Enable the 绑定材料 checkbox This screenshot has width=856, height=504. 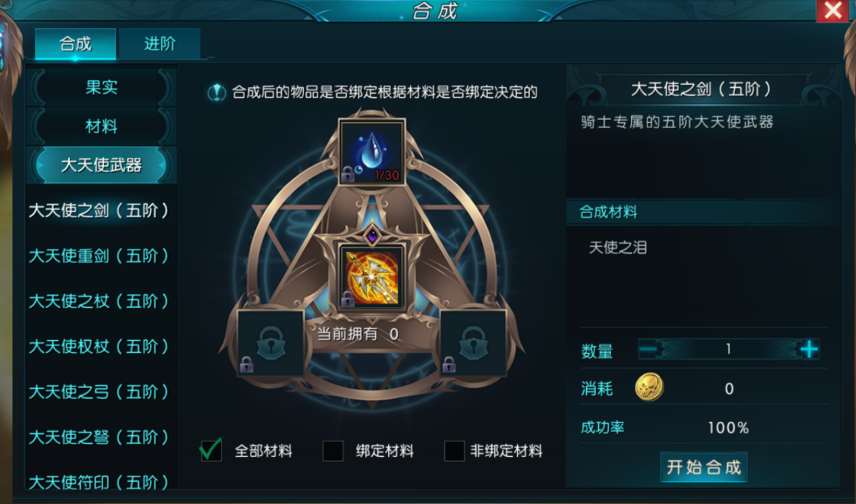pos(333,451)
